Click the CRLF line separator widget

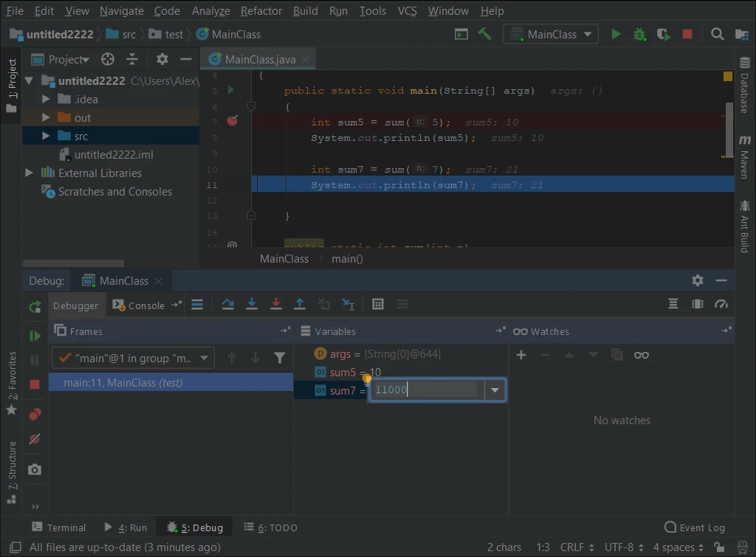pyautogui.click(x=577, y=547)
